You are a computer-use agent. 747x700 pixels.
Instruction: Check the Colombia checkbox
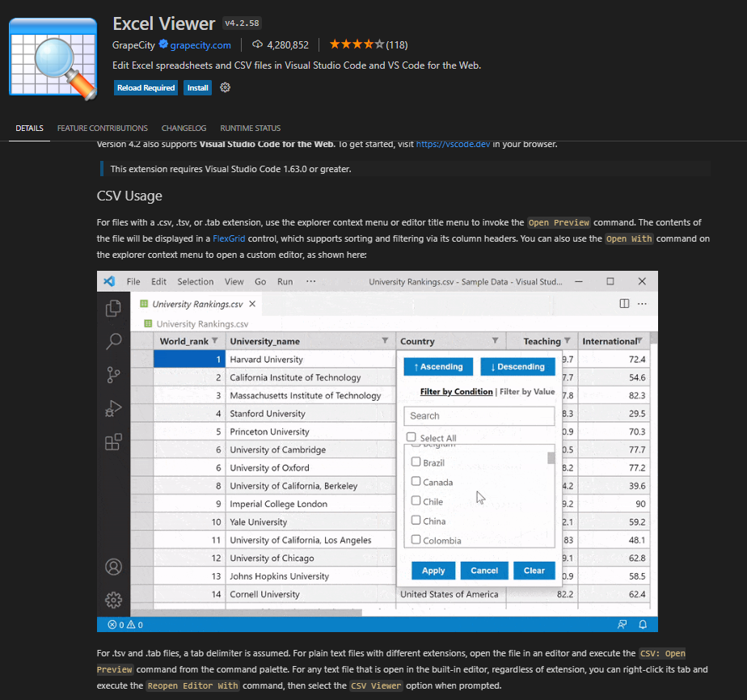point(416,540)
